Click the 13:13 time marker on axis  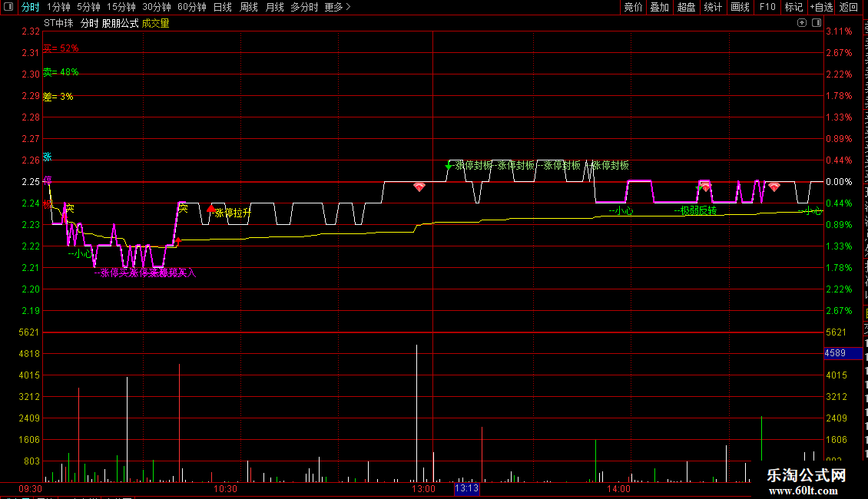(467, 488)
